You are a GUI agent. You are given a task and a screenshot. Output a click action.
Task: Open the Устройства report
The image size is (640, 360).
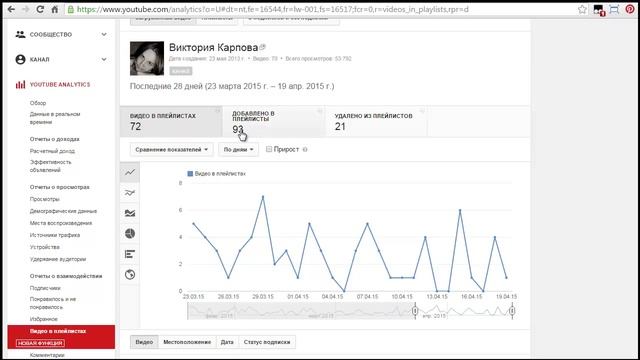44,247
